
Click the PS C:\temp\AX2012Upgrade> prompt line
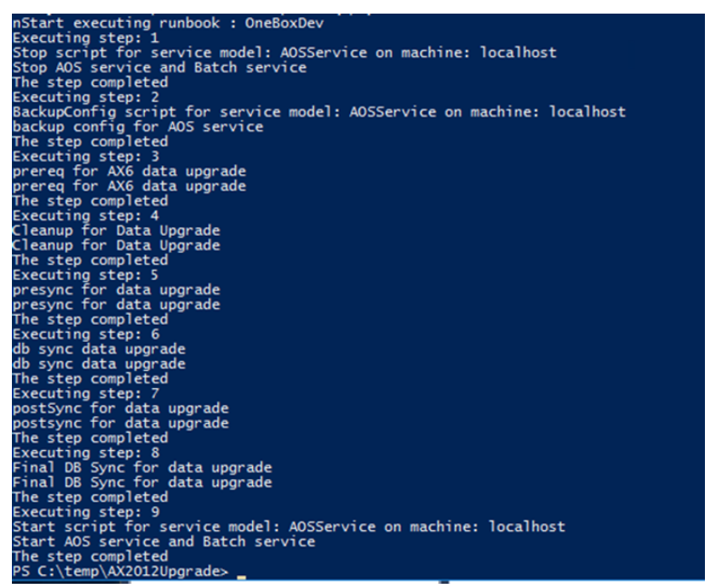[120, 572]
